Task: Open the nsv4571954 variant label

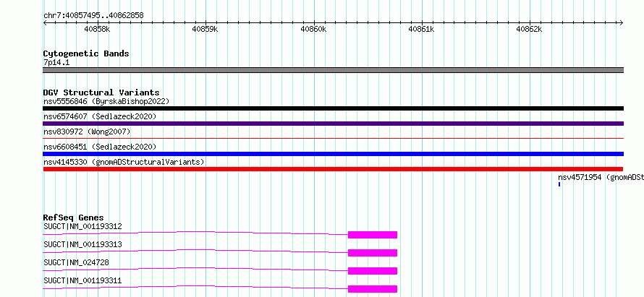Action: (x=601, y=177)
